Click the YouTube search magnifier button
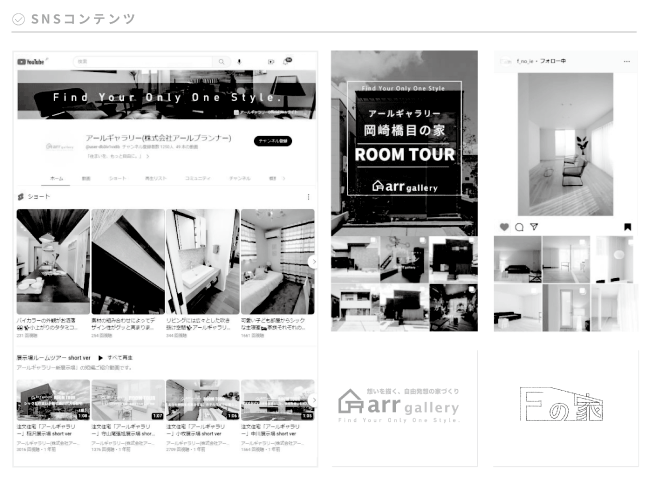 (x=222, y=62)
